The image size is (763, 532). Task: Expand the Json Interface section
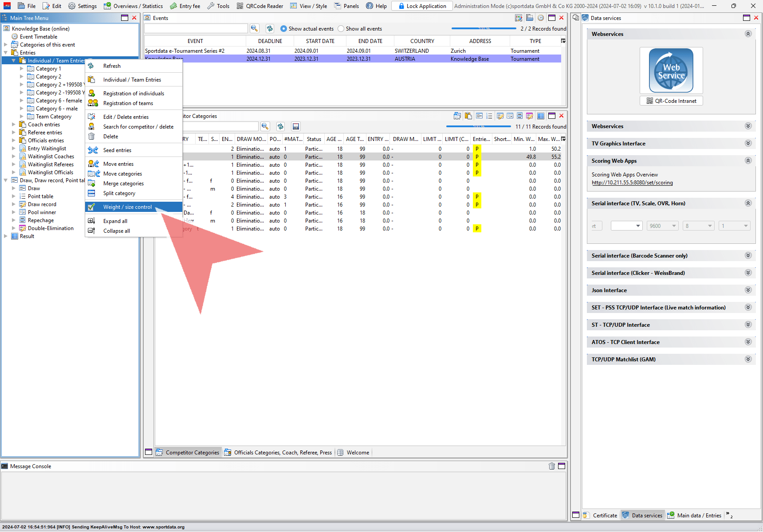tap(748, 290)
